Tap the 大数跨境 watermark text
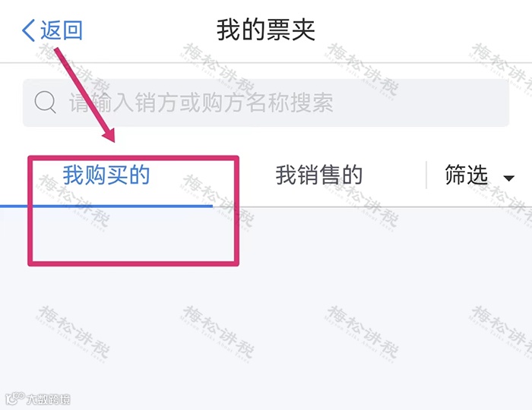The image size is (532, 410). coord(49,399)
